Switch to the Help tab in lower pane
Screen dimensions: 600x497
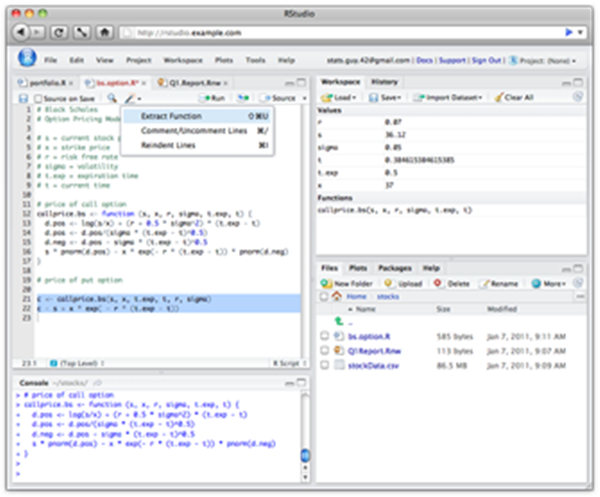click(431, 268)
